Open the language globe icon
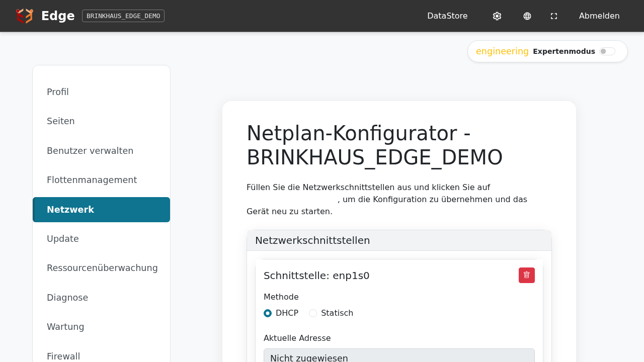644x362 pixels. [527, 16]
